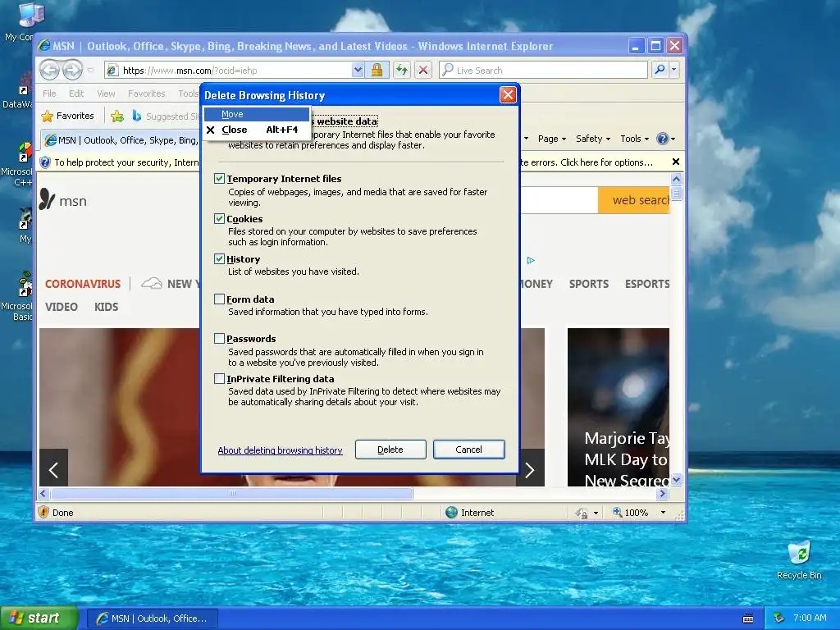Click the security lock icon in address bar

click(377, 70)
